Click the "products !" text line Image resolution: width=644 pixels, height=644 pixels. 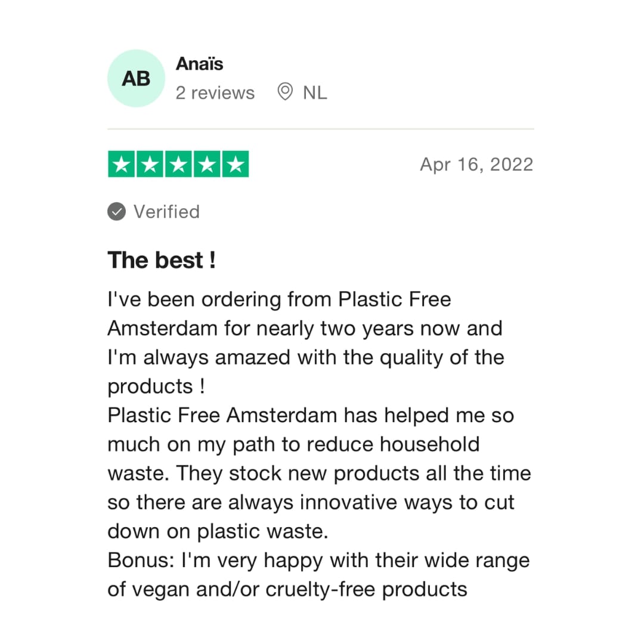click(x=156, y=386)
